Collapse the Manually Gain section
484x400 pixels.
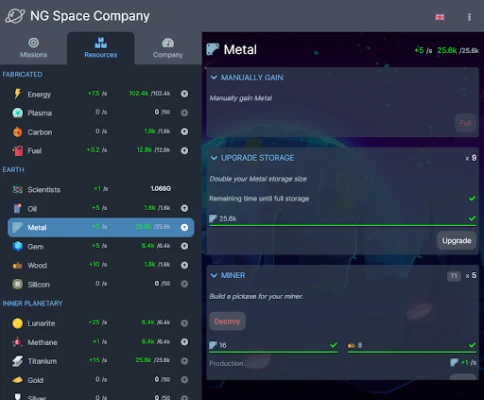(214, 77)
